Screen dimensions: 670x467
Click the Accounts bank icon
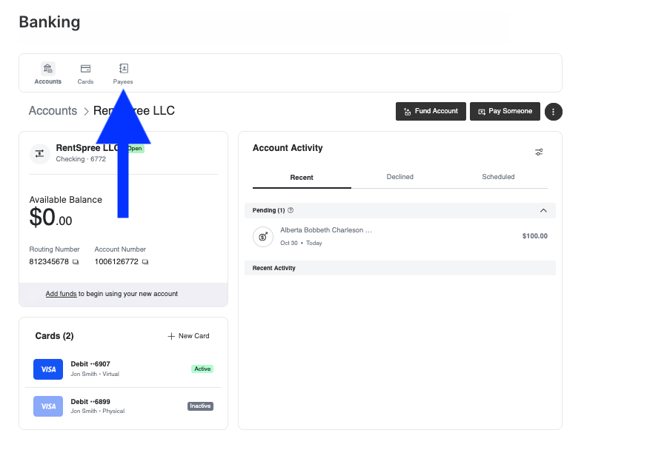(47, 69)
